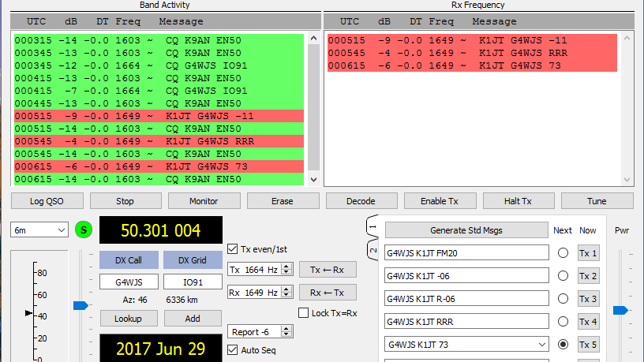Image resolution: width=644 pixels, height=362 pixels.
Task: Click Rx Frequency scrollbar up arrow
Action: coord(627,38)
